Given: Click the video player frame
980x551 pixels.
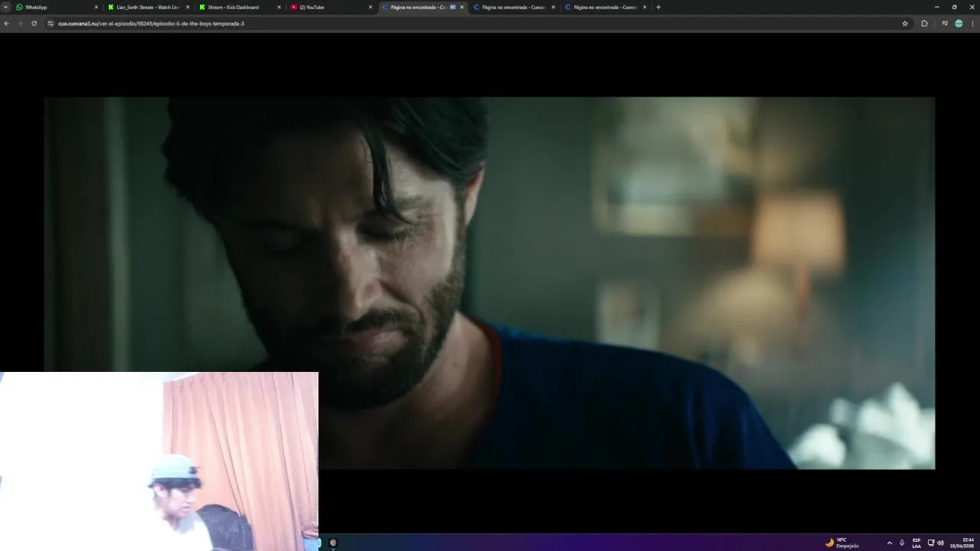Looking at the screenshot, I should pyautogui.click(x=489, y=282).
